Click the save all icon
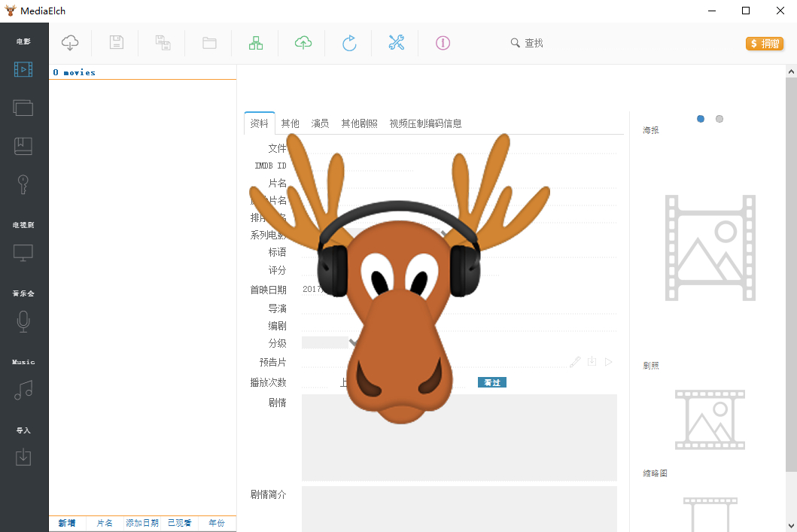This screenshot has height=532, width=797. (x=163, y=43)
